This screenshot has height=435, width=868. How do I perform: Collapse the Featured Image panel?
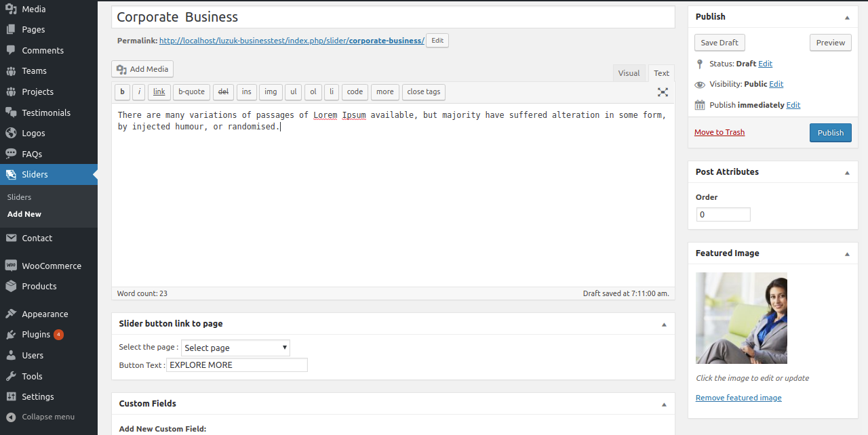tap(847, 253)
